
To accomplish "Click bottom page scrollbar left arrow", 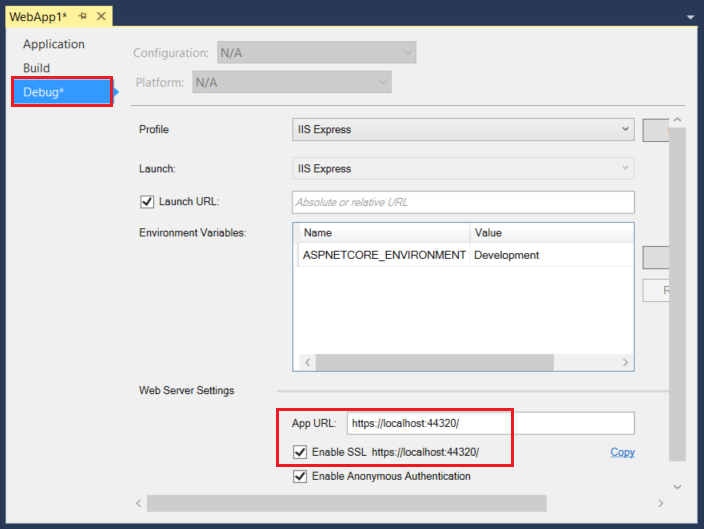I will click(138, 503).
